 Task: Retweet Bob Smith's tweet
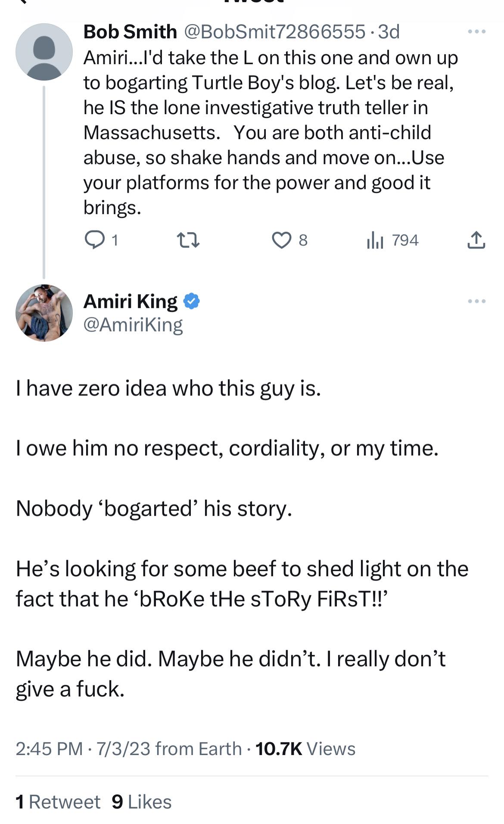[189, 240]
